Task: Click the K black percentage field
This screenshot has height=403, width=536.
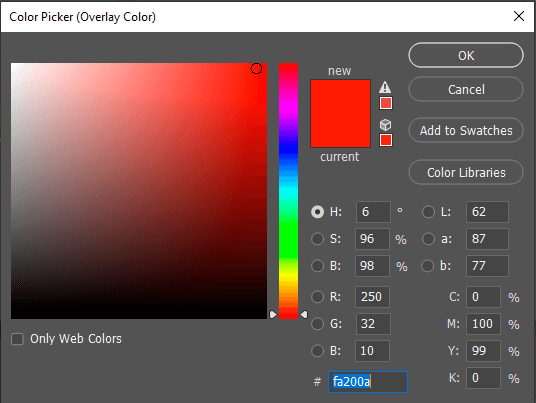Action: (x=483, y=378)
